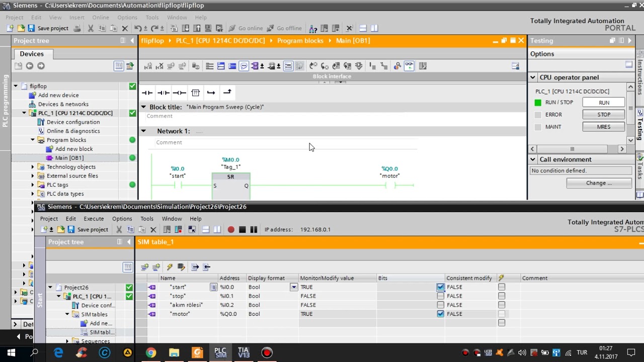Viewport: 644px width, 362px height.
Task: Click the Cut scissors icon in TIA toolbar
Action: [91, 28]
